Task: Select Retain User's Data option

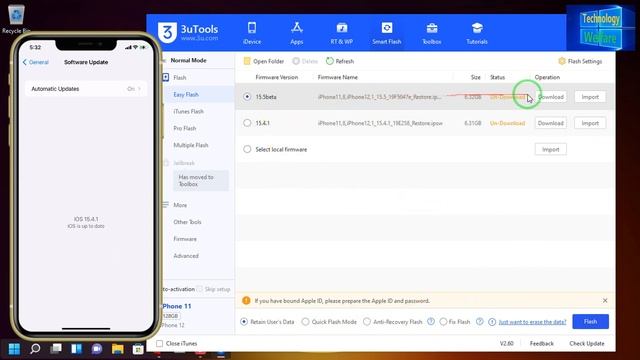Action: tap(244, 322)
